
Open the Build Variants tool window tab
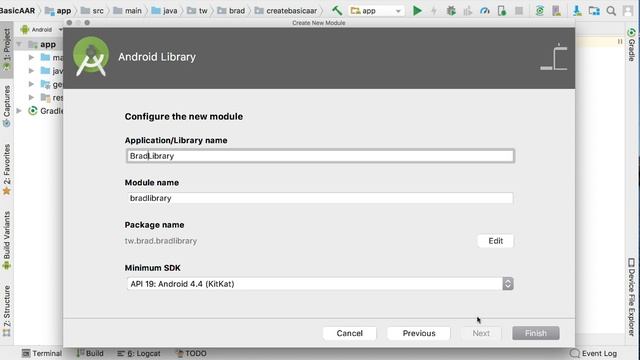pyautogui.click(x=7, y=240)
